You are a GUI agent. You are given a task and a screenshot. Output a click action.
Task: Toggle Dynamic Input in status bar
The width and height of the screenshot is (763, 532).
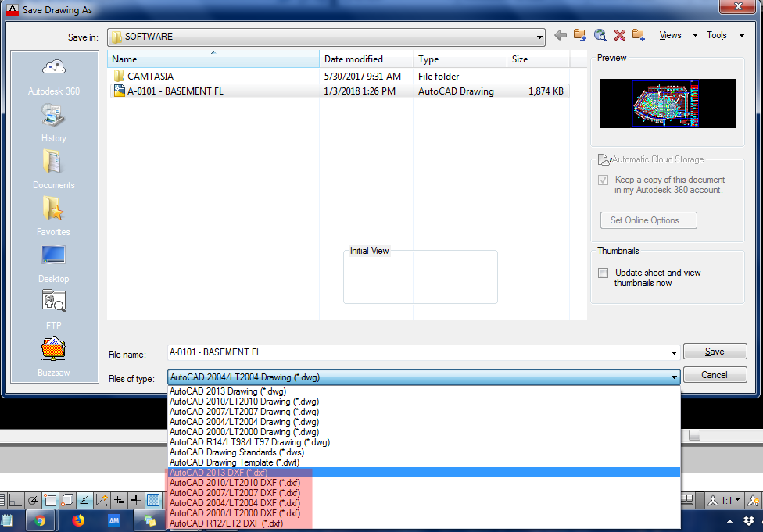click(119, 499)
